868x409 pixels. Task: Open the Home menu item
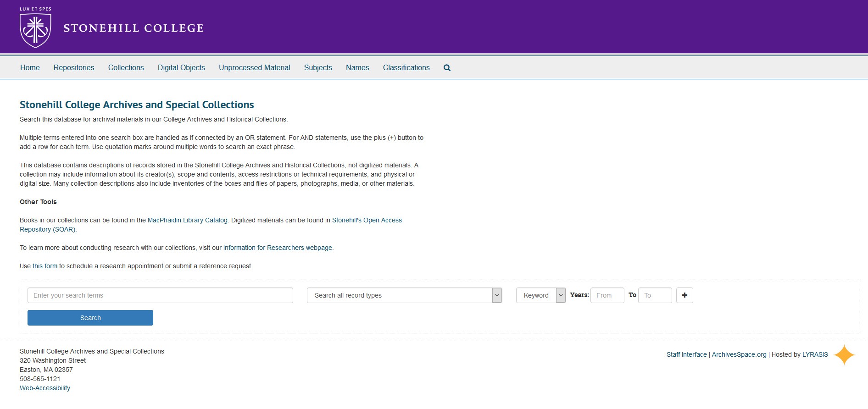(x=30, y=67)
